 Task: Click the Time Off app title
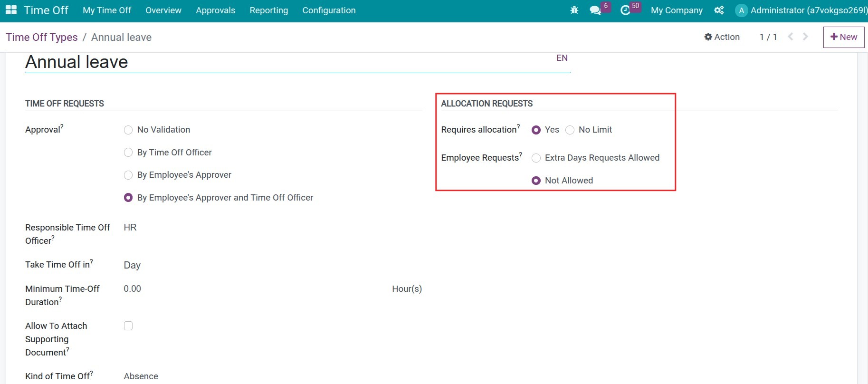point(46,10)
